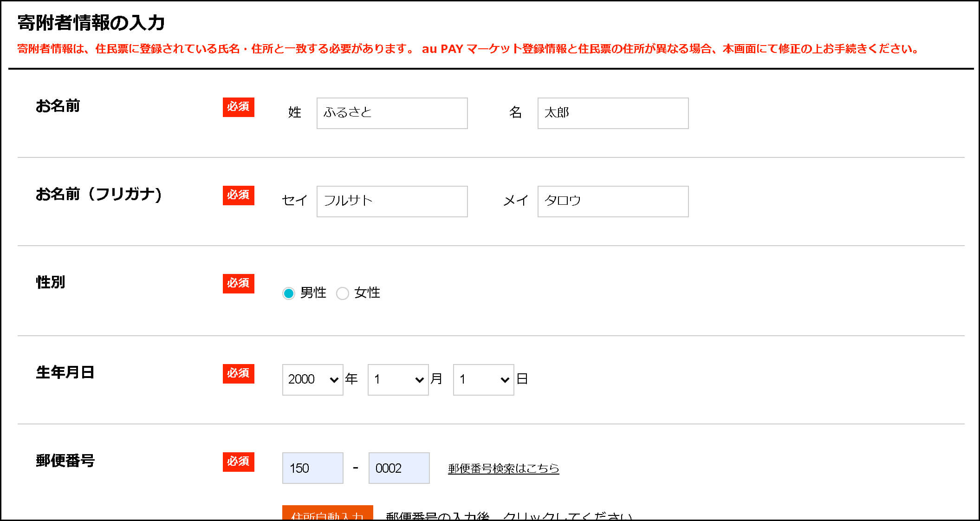Image resolution: width=980 pixels, height=521 pixels.
Task: Click the 必須 badge beside 性別
Action: 238,284
